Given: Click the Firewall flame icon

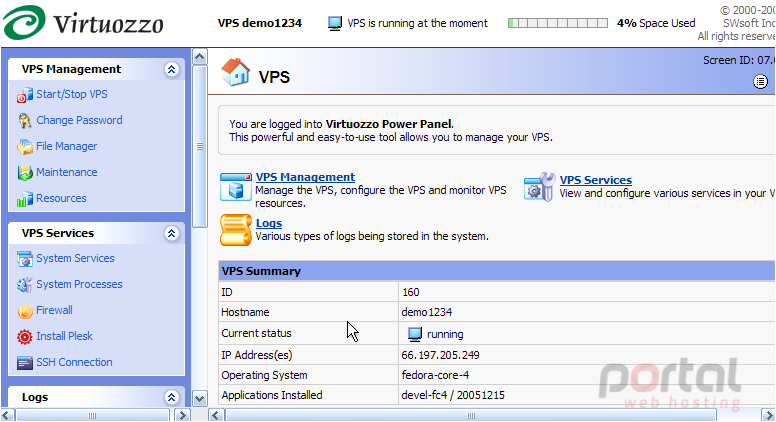Looking at the screenshot, I should (25, 310).
